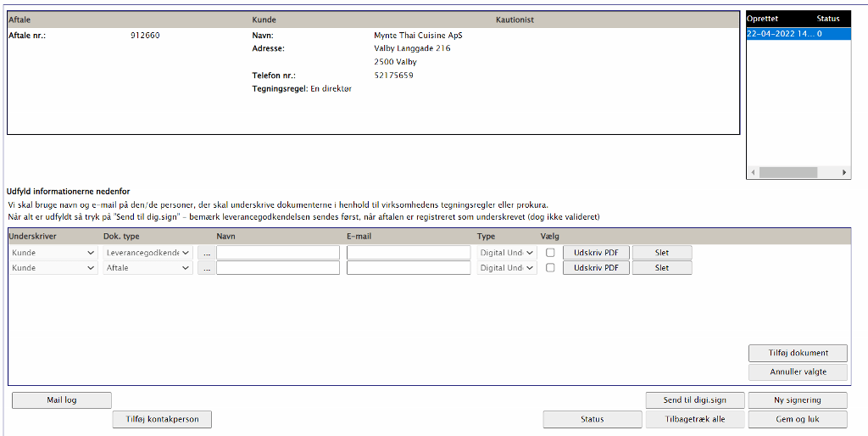
Task: Click the Status column header
Action: (827, 18)
